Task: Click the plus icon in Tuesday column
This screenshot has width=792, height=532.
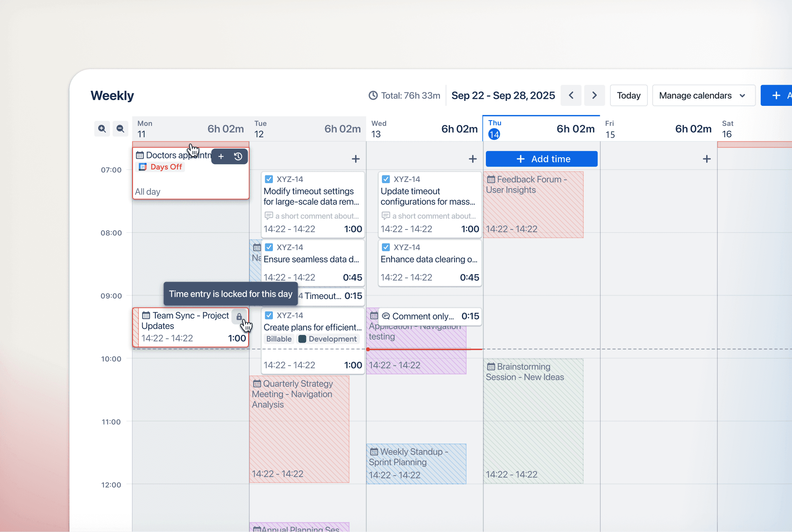Action: (356, 159)
